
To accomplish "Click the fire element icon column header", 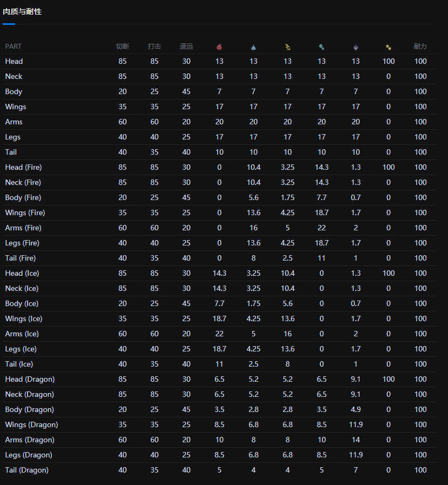I will click(219, 47).
